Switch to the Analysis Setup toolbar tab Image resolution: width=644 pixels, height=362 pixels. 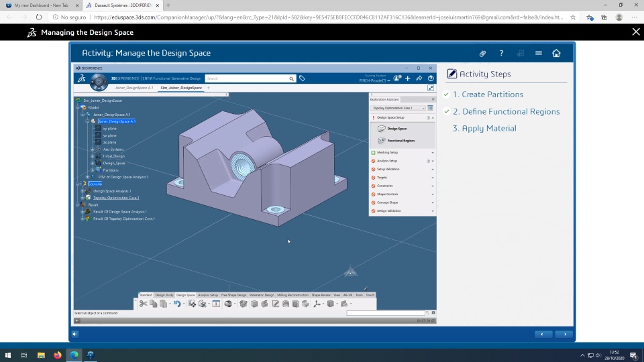(208, 295)
